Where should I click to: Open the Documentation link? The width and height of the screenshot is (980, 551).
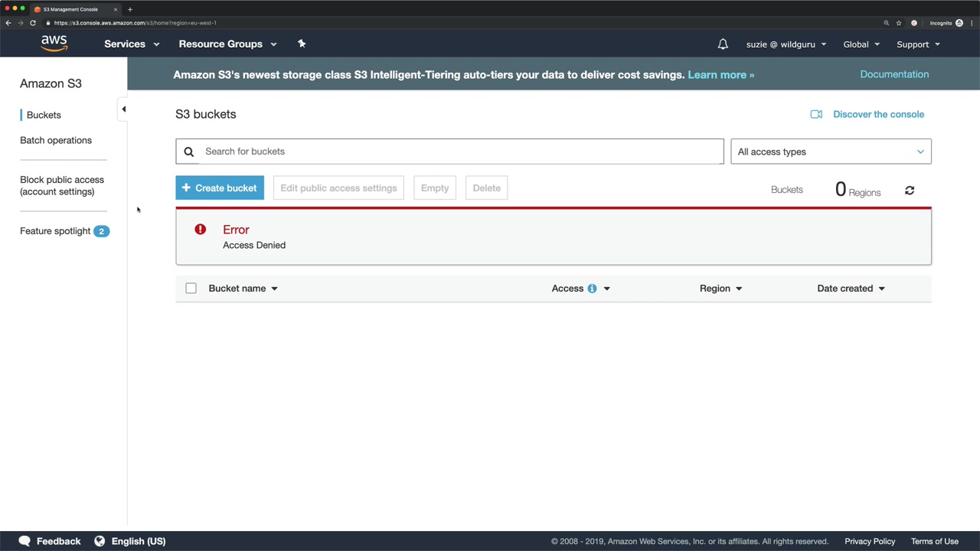click(x=894, y=74)
